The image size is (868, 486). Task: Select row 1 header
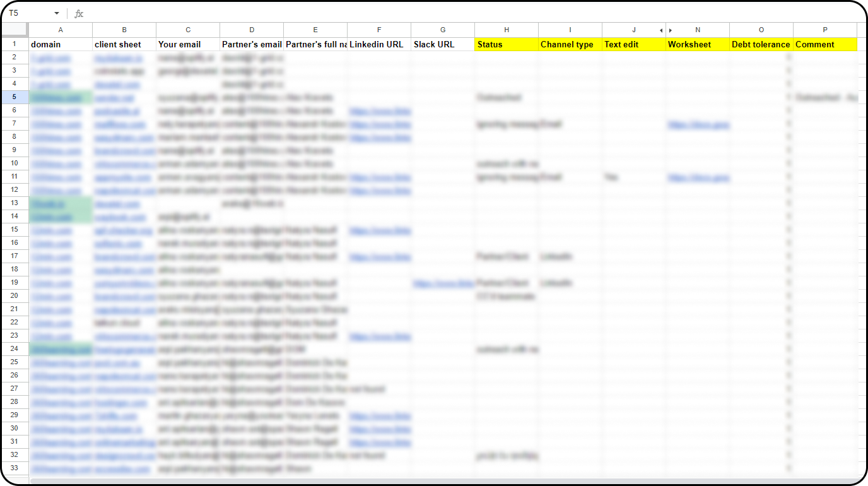pyautogui.click(x=15, y=44)
